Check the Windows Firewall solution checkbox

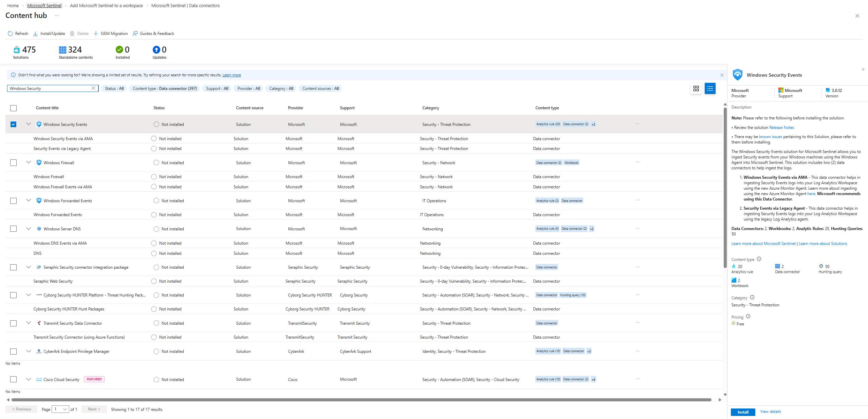[x=13, y=163]
